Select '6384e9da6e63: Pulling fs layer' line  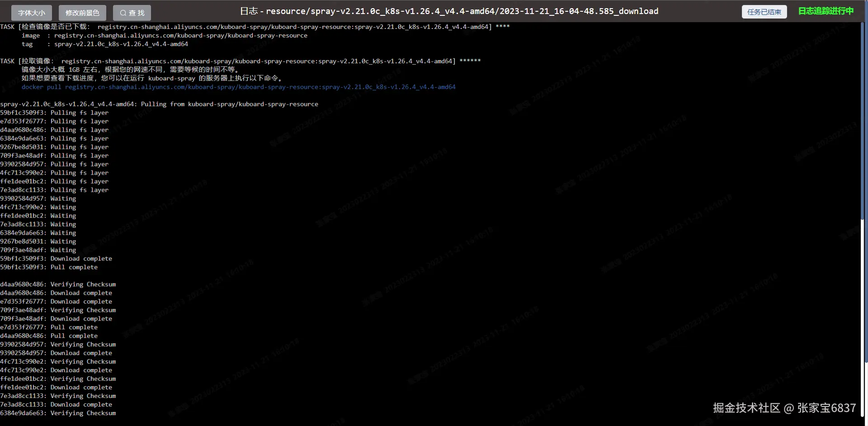pos(54,138)
